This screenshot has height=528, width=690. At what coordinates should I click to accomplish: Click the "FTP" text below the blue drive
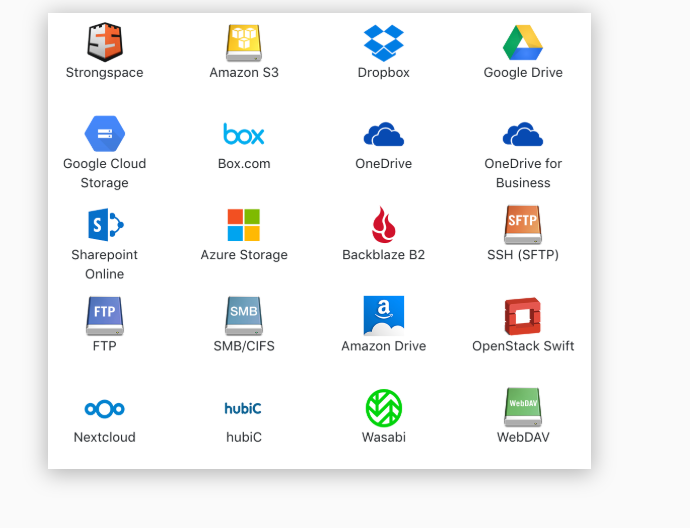pyautogui.click(x=105, y=346)
